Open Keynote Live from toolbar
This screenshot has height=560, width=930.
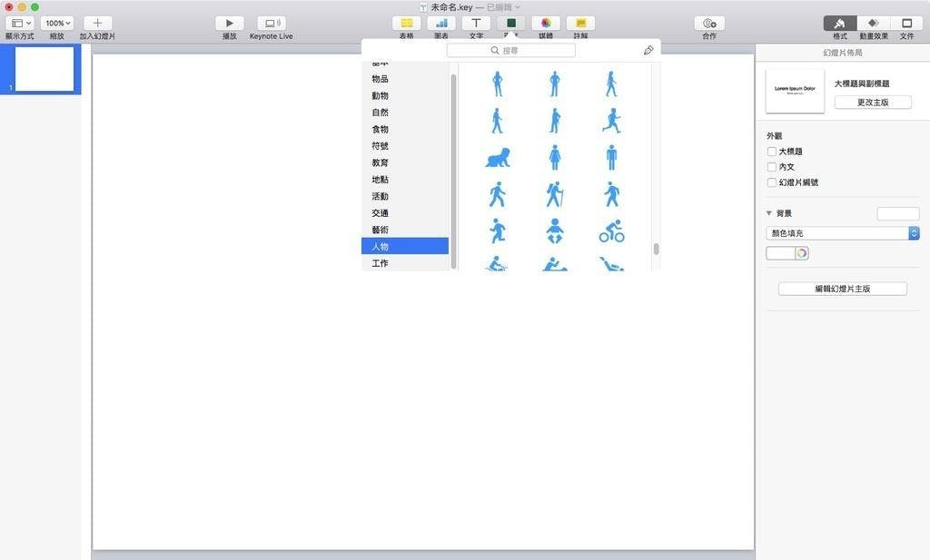(271, 24)
